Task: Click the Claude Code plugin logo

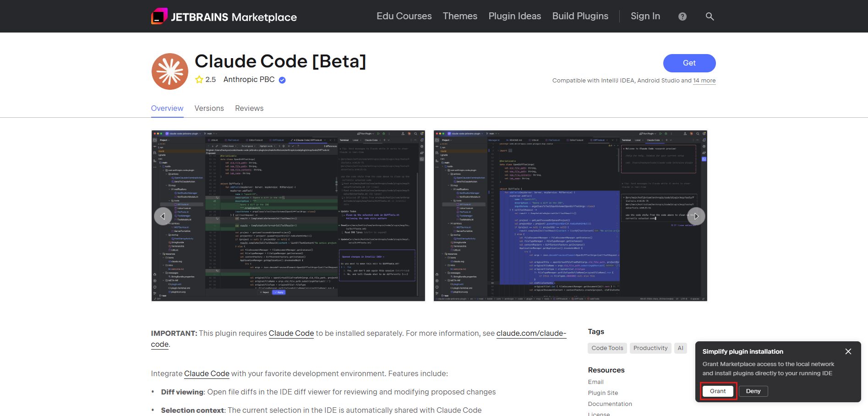Action: [x=170, y=71]
